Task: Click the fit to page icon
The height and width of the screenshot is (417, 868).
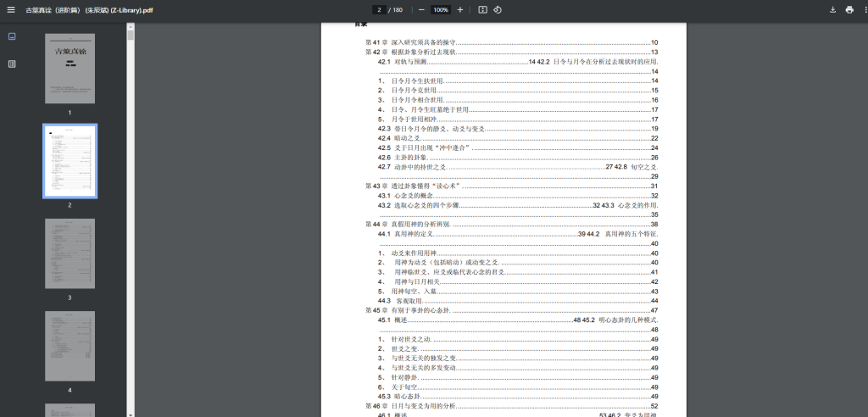Action: click(482, 10)
